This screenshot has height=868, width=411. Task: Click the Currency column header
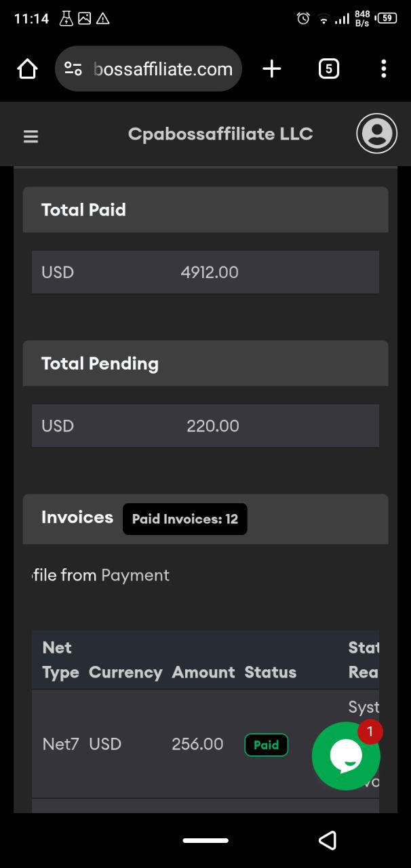tap(125, 672)
